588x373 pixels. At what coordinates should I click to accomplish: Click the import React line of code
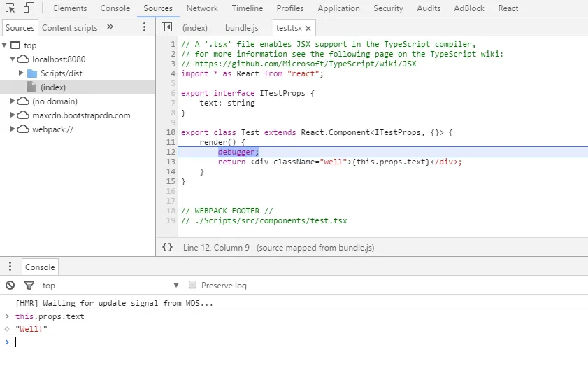click(252, 74)
